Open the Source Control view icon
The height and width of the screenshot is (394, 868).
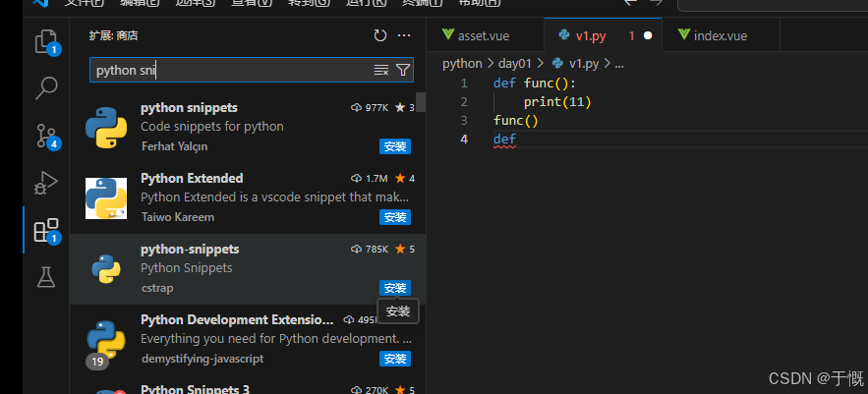tap(46, 136)
